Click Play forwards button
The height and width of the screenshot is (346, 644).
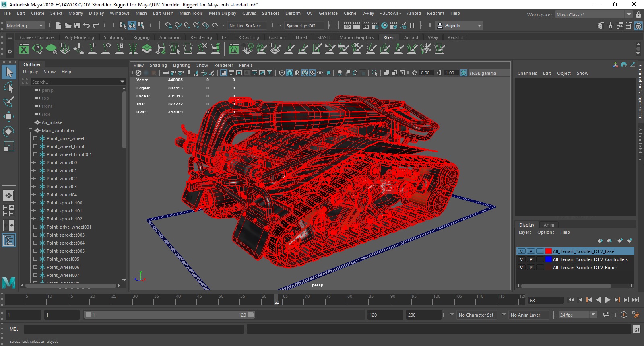(608, 300)
